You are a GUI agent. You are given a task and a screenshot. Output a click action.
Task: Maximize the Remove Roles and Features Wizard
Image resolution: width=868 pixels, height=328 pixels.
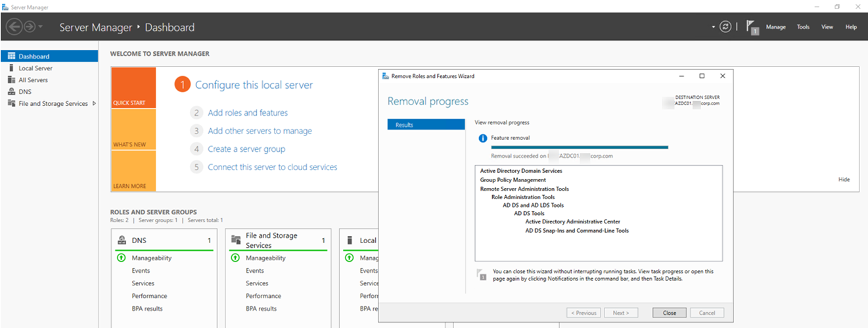pos(702,76)
